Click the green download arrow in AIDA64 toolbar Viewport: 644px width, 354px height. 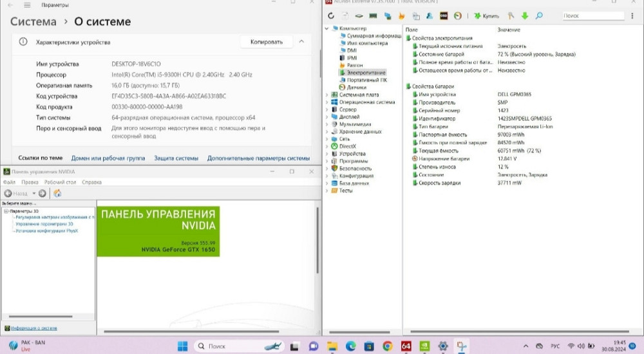tap(525, 15)
